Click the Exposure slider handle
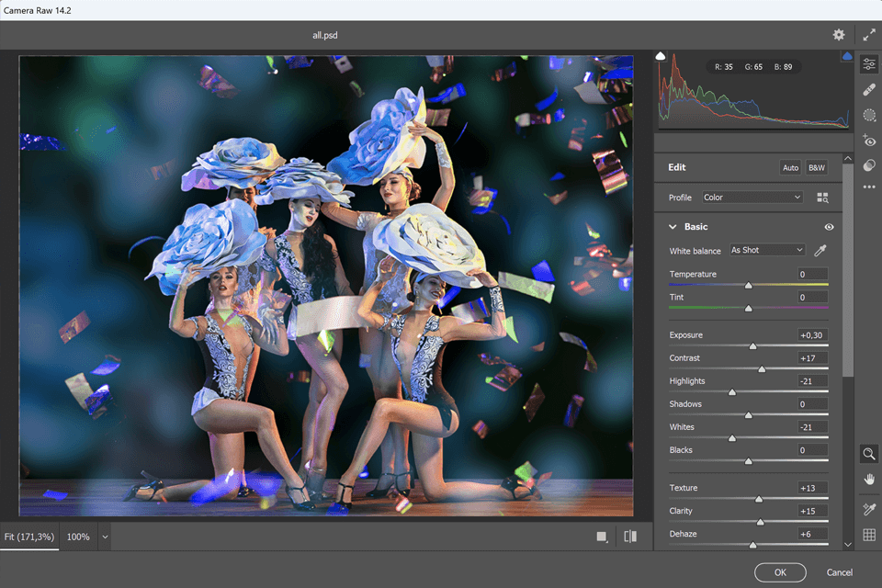 [x=752, y=346]
